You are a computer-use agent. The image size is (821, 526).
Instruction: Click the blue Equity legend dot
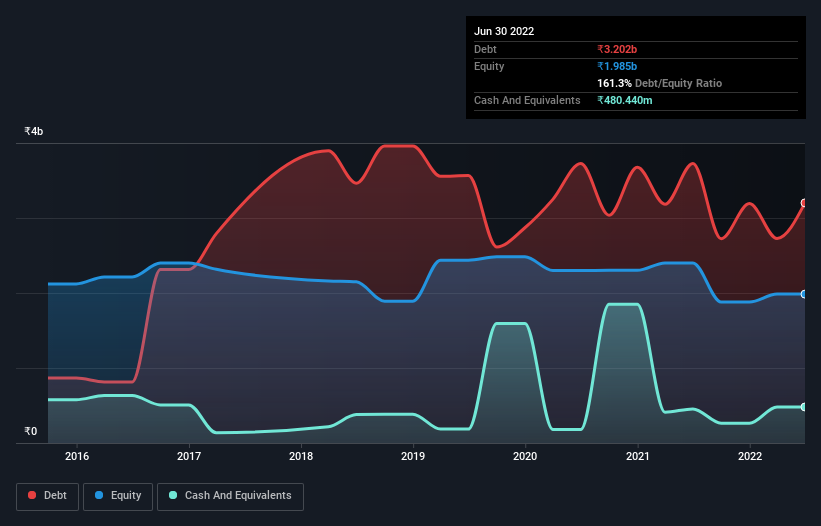click(99, 495)
